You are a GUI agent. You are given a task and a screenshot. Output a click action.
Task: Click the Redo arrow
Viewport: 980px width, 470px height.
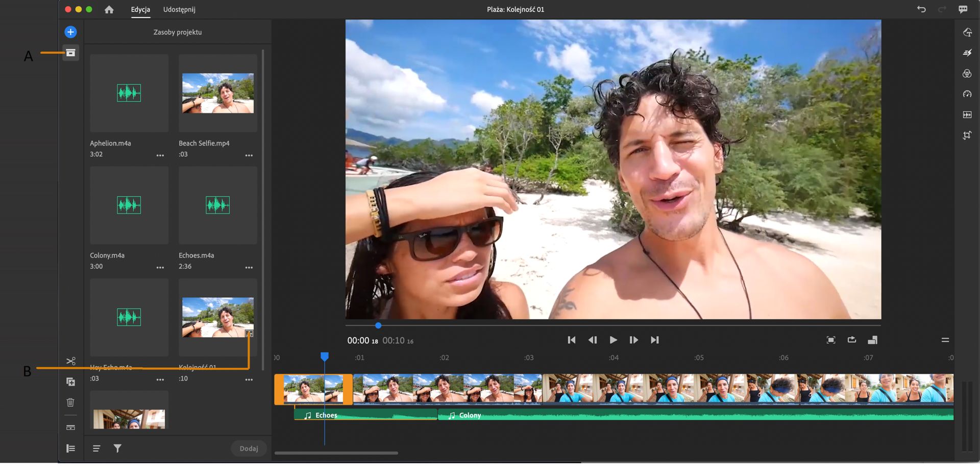click(942, 9)
